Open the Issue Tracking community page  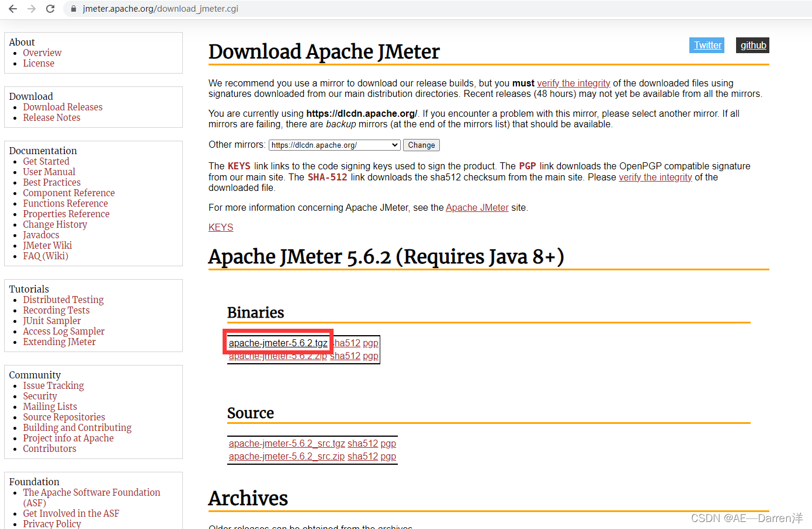53,385
